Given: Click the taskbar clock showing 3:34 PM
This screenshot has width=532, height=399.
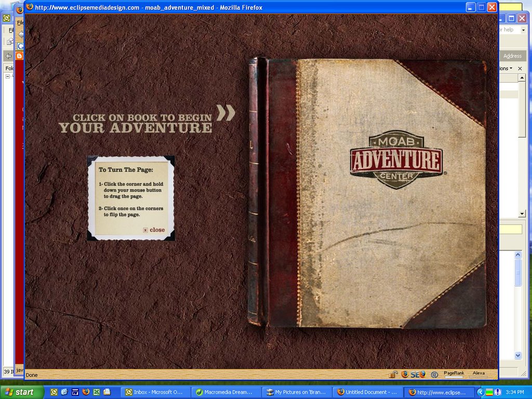Looking at the screenshot, I should pos(515,392).
